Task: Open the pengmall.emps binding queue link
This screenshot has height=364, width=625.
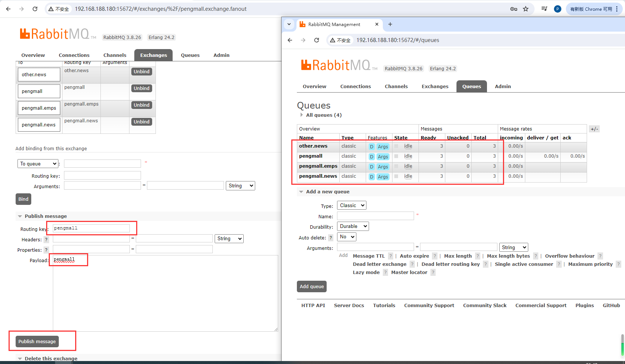Action: 39,108
